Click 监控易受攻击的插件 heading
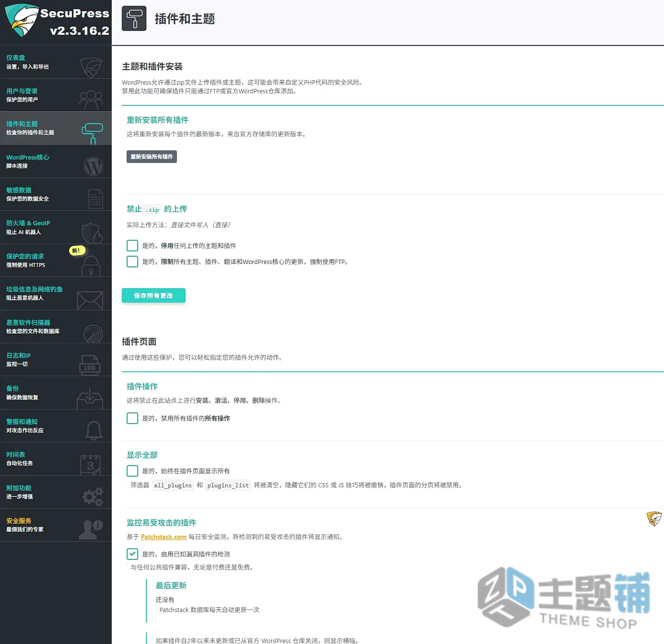 click(x=161, y=523)
